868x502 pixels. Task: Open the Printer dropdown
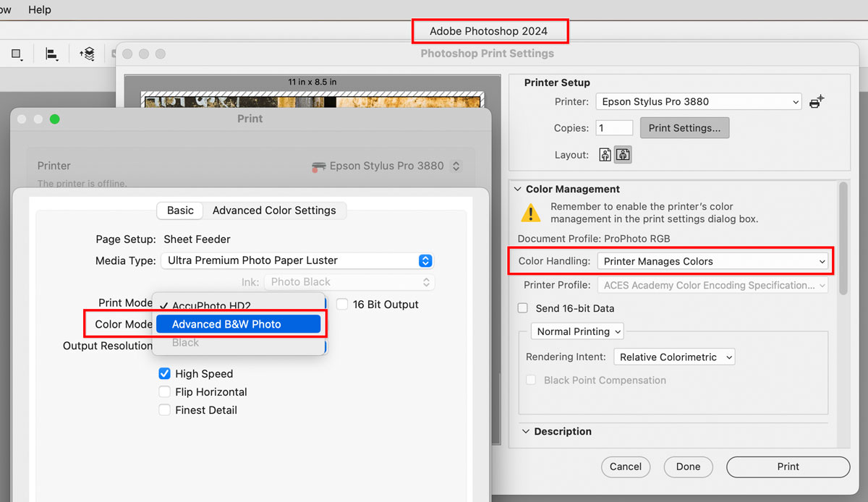click(x=697, y=101)
